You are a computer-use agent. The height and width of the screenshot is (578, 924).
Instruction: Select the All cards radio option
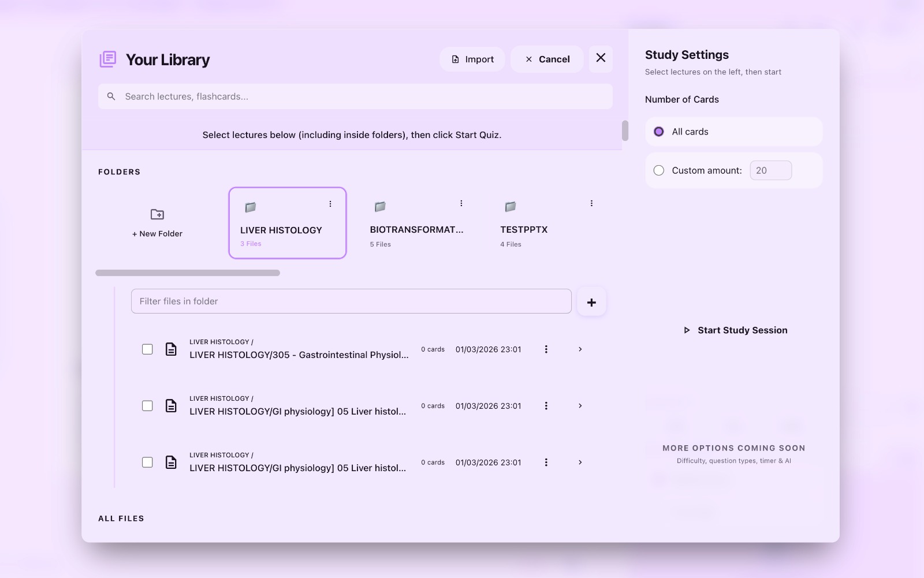coord(659,132)
